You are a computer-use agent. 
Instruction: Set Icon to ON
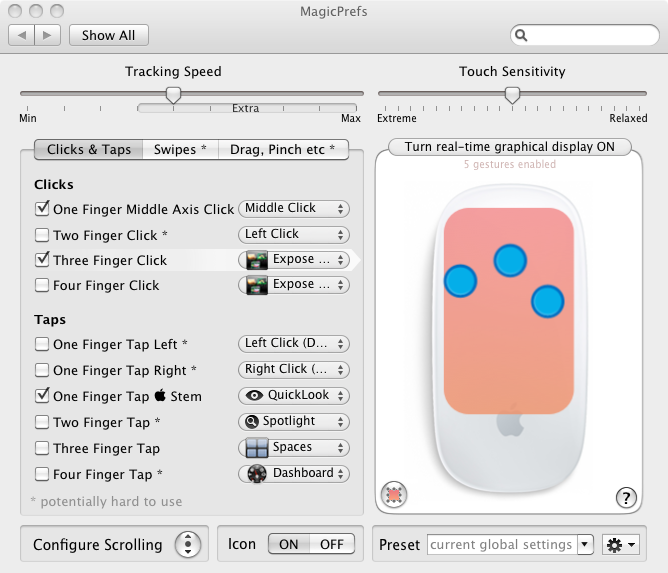coord(289,544)
